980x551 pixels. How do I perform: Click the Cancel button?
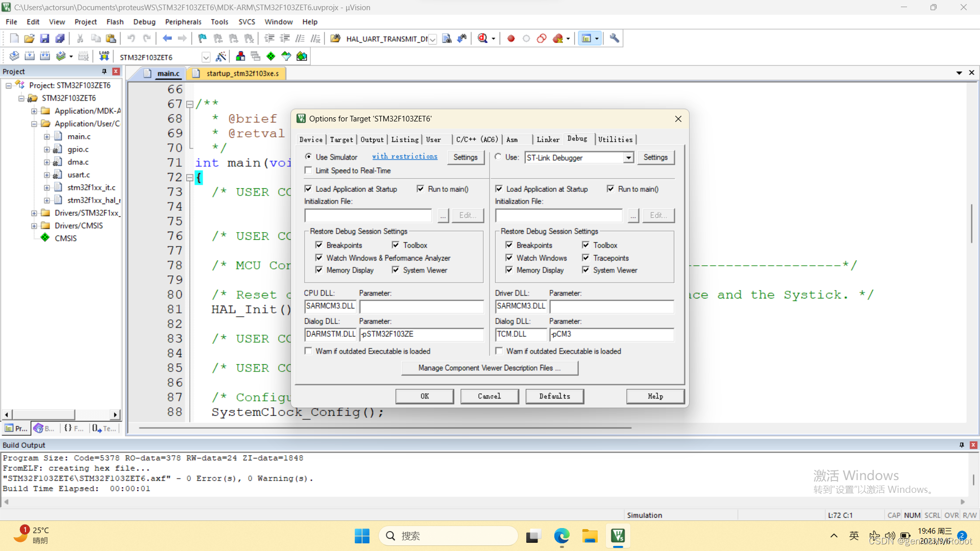tap(489, 396)
